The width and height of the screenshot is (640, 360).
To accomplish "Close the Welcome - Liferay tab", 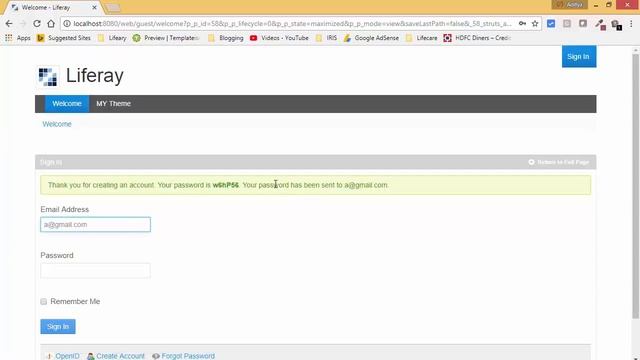I will point(94,7).
